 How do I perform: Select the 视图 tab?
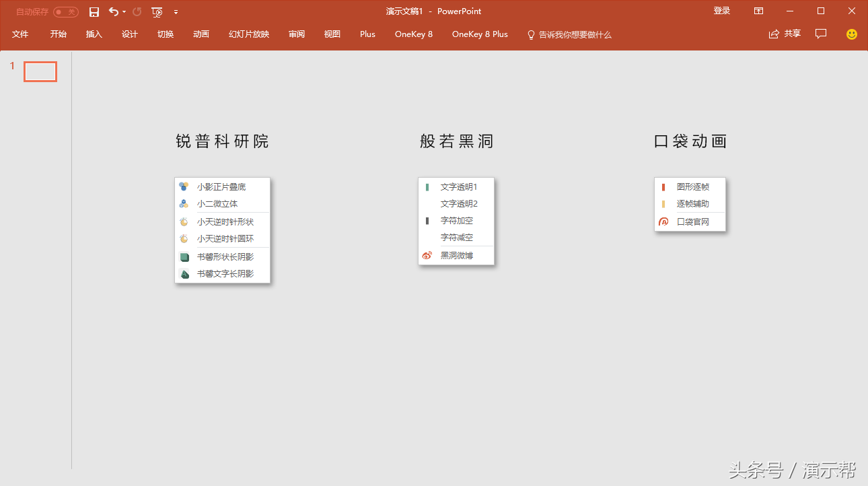332,34
